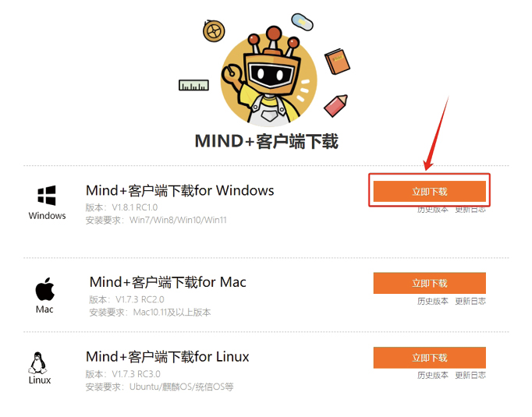Download Mind+ for Windows now
Image resolution: width=532 pixels, height=417 pixels.
click(430, 191)
